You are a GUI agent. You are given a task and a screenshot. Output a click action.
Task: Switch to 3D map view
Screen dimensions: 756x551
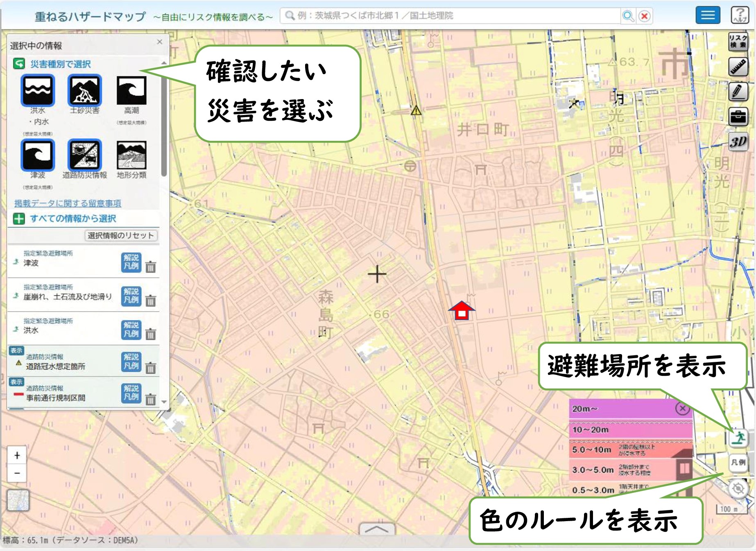[738, 142]
